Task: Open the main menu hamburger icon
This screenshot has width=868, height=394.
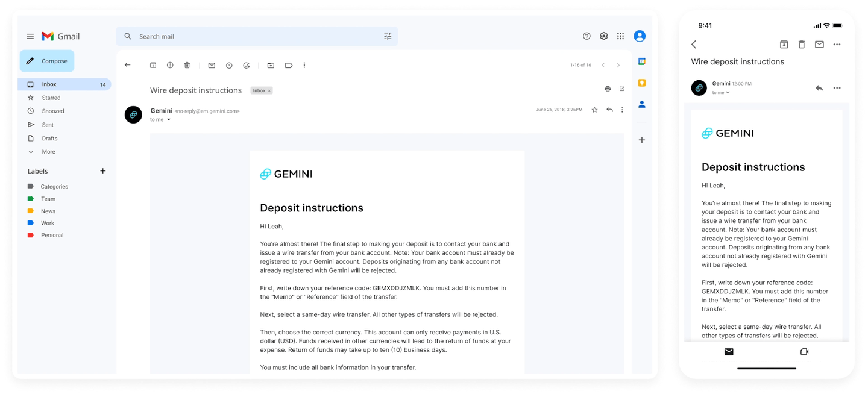Action: (30, 36)
